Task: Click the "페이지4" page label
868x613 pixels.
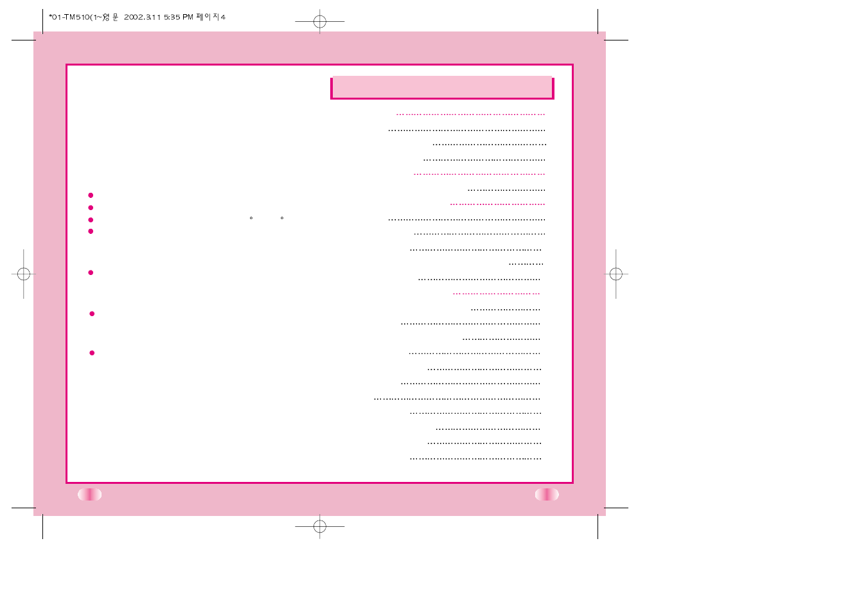Action: tap(211, 17)
